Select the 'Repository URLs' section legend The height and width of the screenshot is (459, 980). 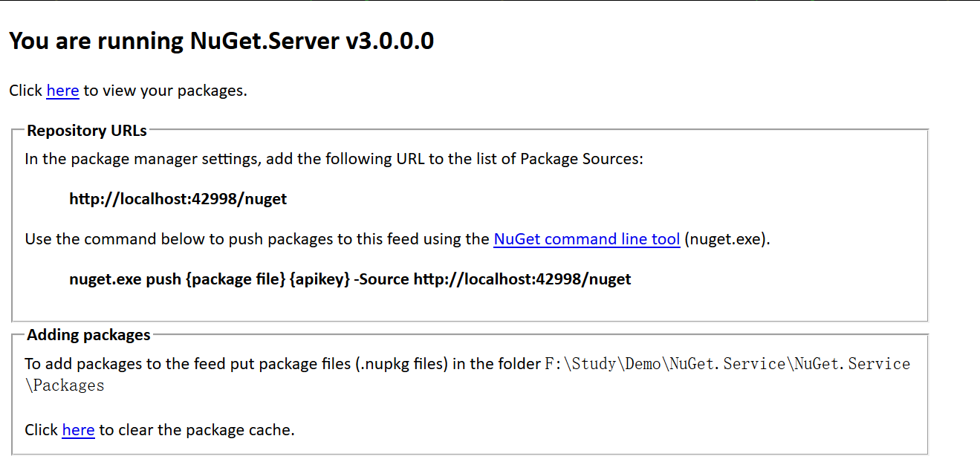[87, 131]
